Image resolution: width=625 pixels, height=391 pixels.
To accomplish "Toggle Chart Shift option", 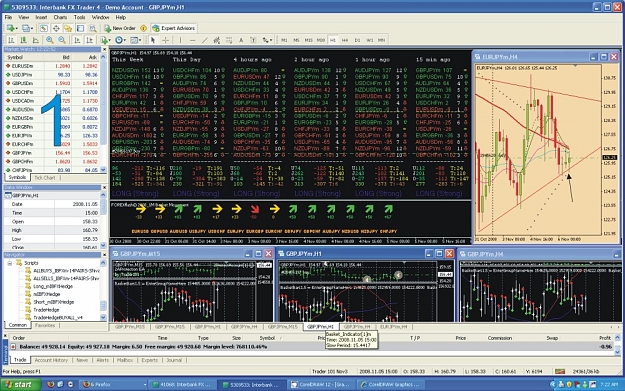I will coord(89,40).
